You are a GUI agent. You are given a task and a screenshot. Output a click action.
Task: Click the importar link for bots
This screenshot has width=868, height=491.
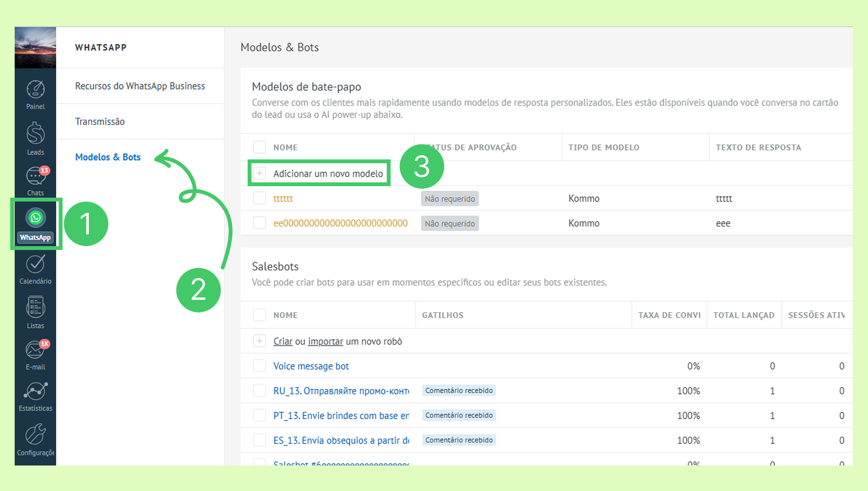point(325,341)
